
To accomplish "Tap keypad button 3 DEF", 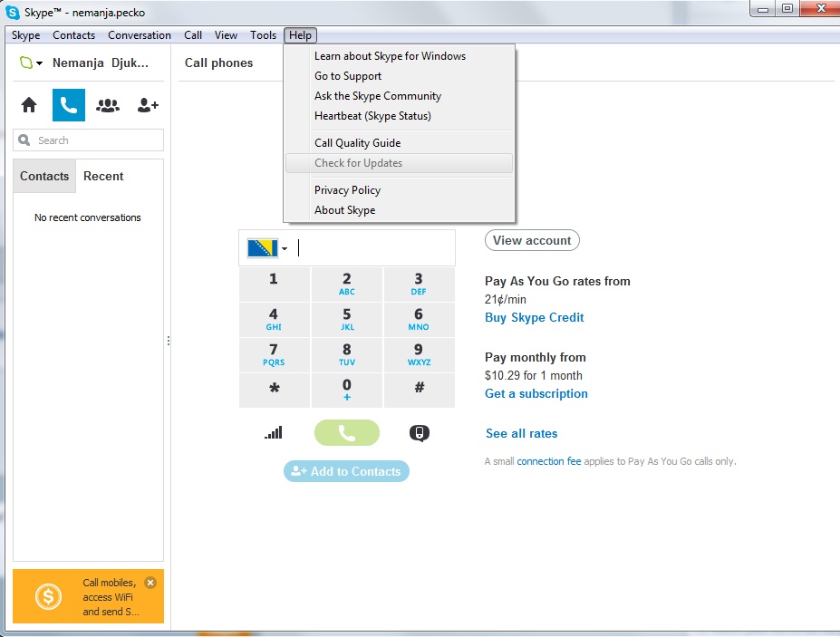I will click(419, 285).
